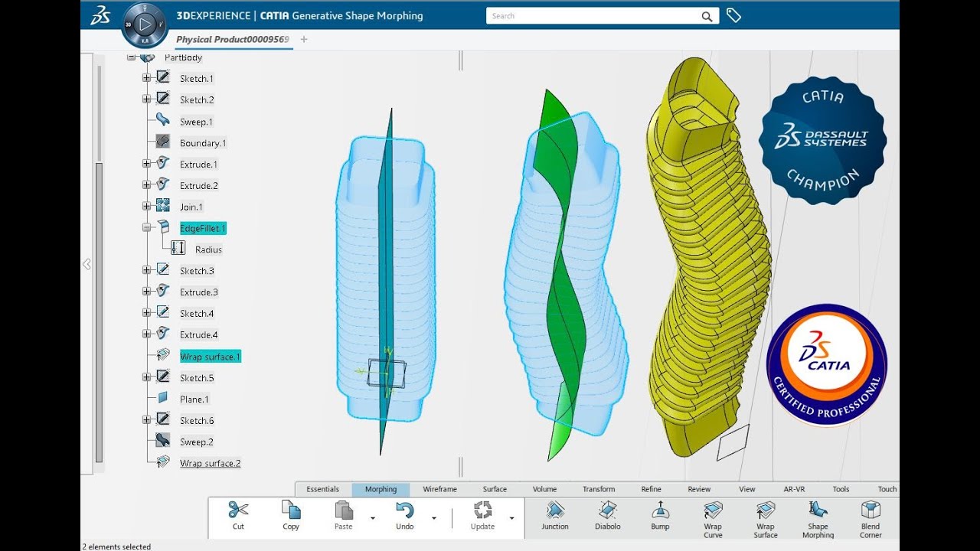Expand the Extrude.4 node
The height and width of the screenshot is (551, 980).
tap(147, 334)
